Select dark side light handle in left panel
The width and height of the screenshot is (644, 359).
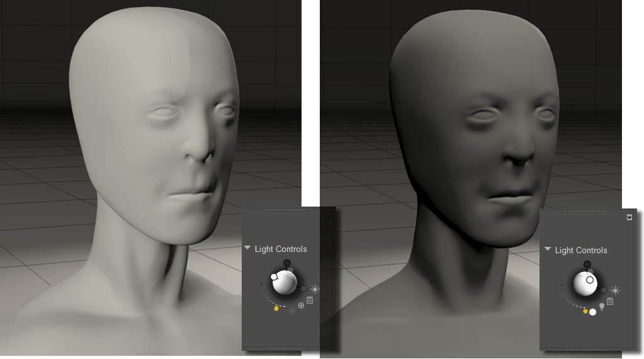[x=303, y=288]
